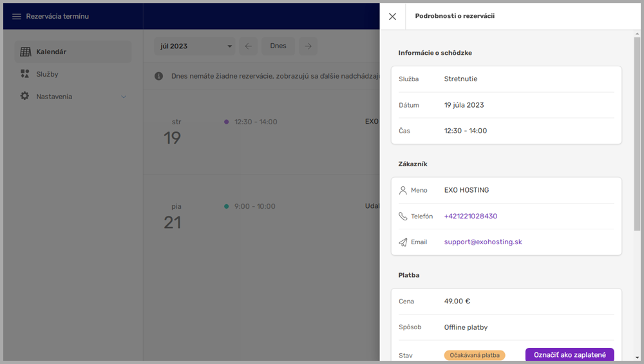The image size is (644, 364).
Task: Go to previous period with left arrow
Action: (249, 46)
